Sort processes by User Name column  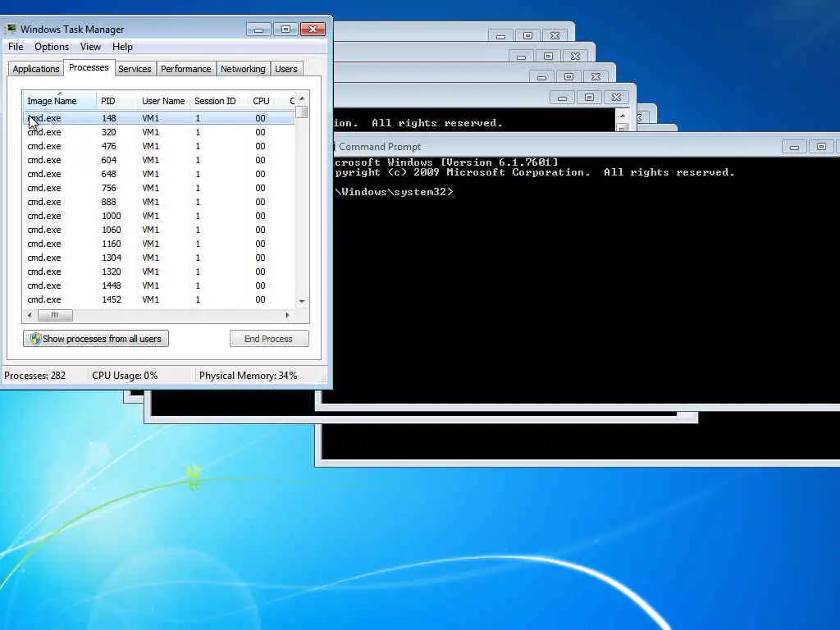163,101
